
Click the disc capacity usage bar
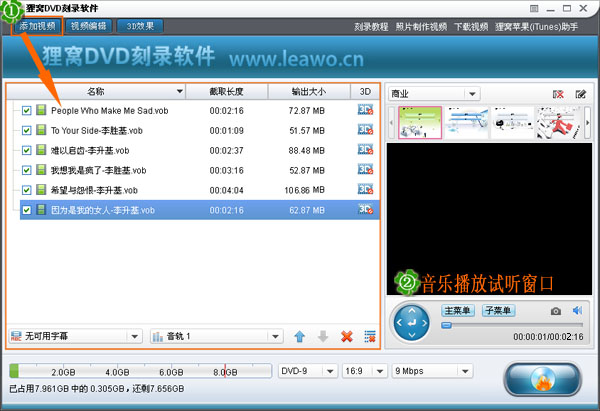pos(140,371)
